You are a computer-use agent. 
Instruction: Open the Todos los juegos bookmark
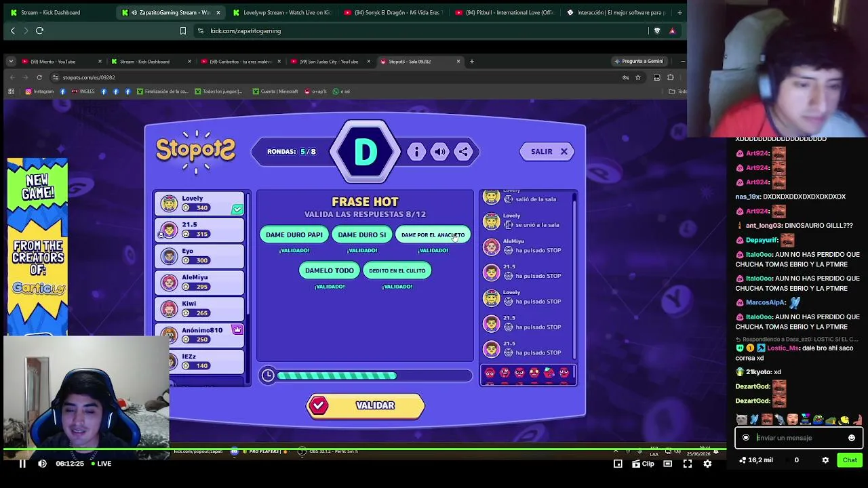pyautogui.click(x=218, y=91)
